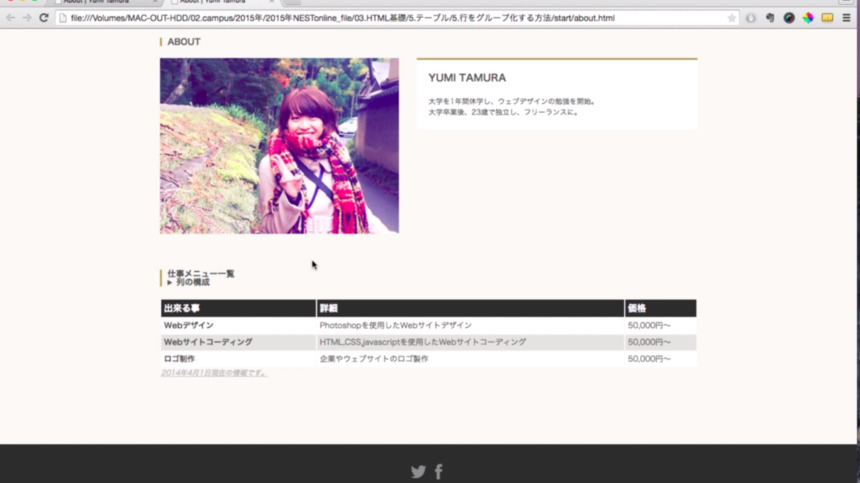Click the HTML,CSS,javascript description cell
Image resolution: width=860 pixels, height=483 pixels.
[x=471, y=342]
